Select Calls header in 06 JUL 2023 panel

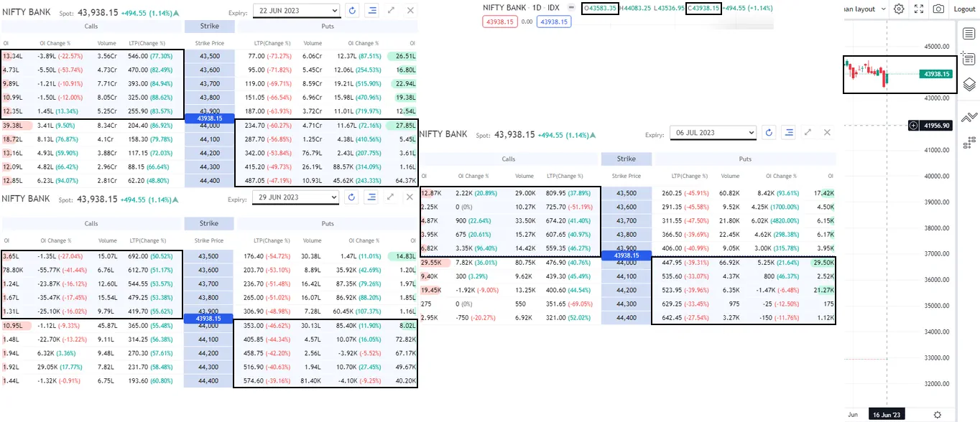pyautogui.click(x=509, y=159)
